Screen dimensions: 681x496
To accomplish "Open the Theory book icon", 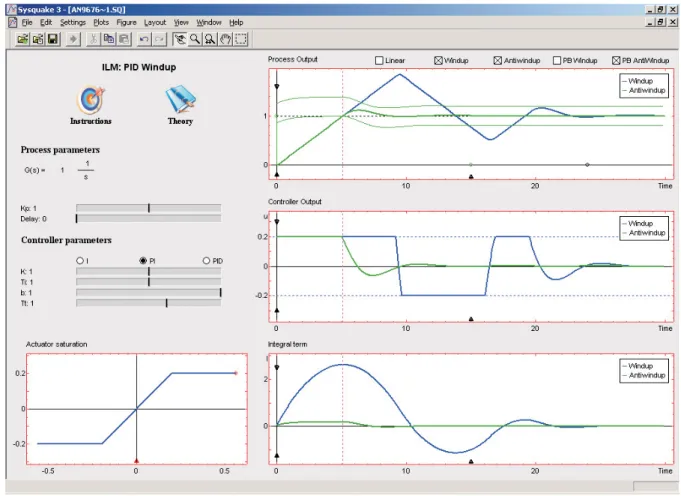I will pyautogui.click(x=180, y=99).
